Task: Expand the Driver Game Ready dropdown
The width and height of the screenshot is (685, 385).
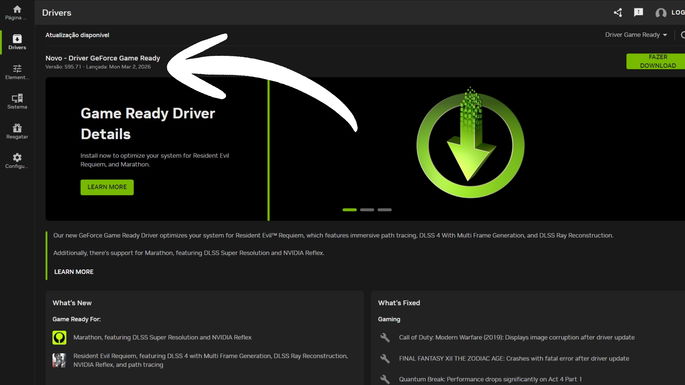Action: 636,35
